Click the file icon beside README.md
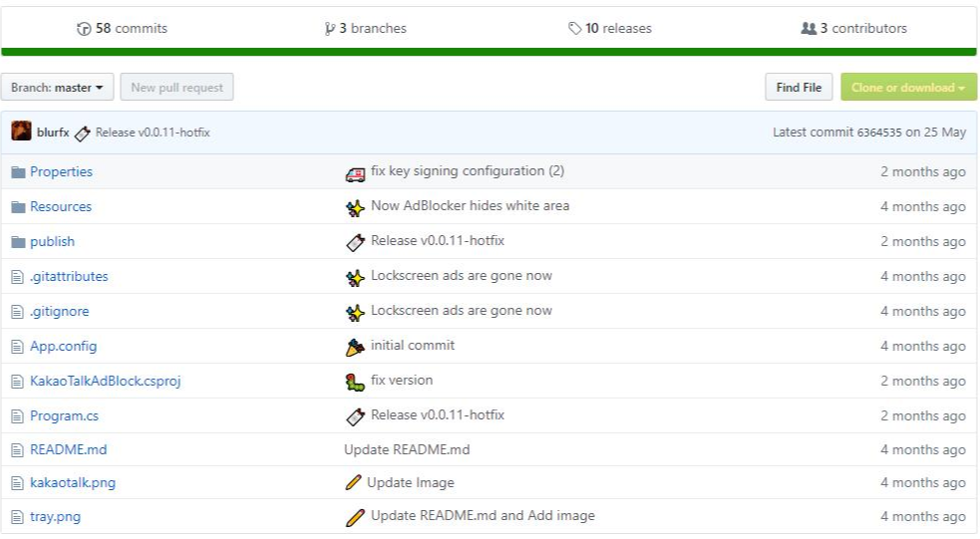Viewport: 980px width, 539px height. (18, 450)
